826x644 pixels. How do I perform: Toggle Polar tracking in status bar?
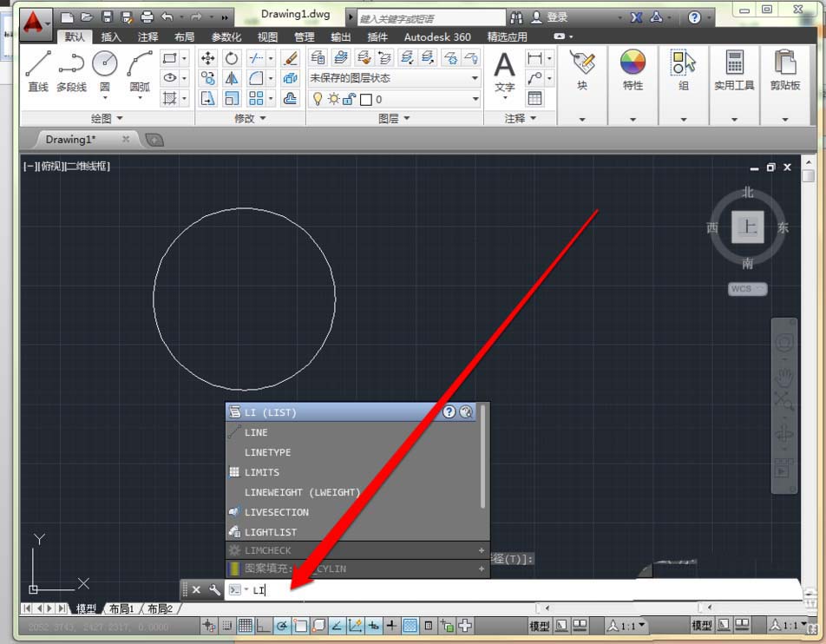282,626
